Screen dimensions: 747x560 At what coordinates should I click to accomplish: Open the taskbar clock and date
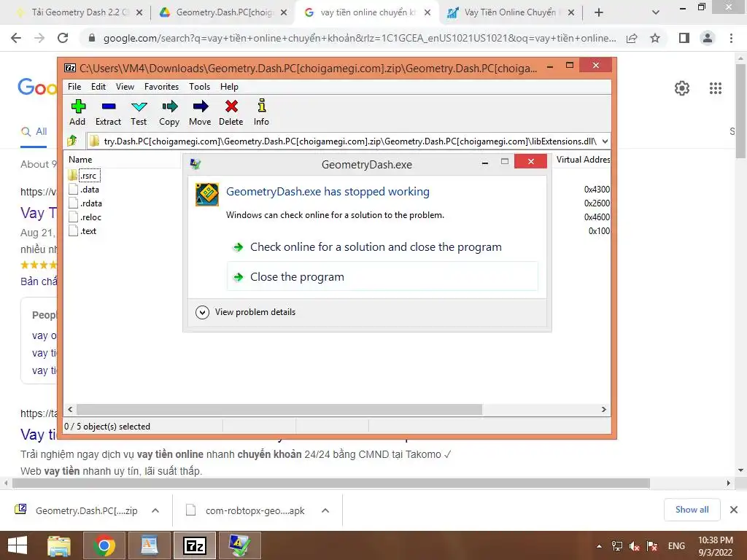point(715,546)
